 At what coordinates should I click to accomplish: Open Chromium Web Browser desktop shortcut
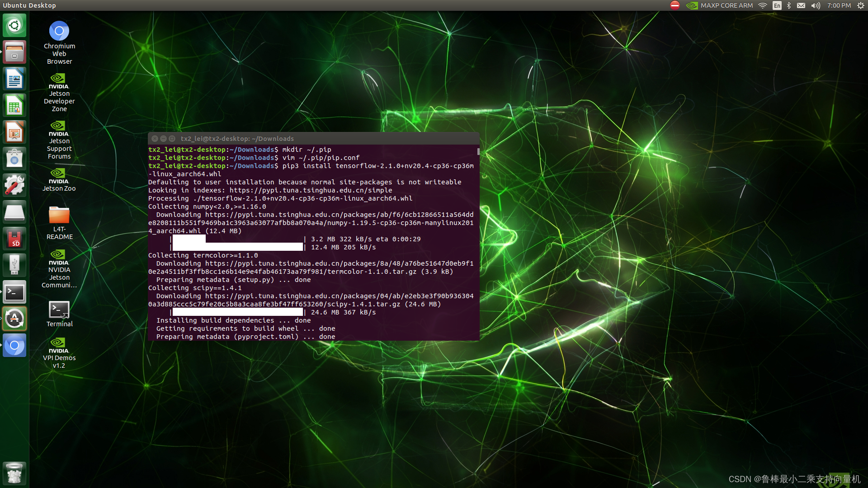(x=59, y=42)
